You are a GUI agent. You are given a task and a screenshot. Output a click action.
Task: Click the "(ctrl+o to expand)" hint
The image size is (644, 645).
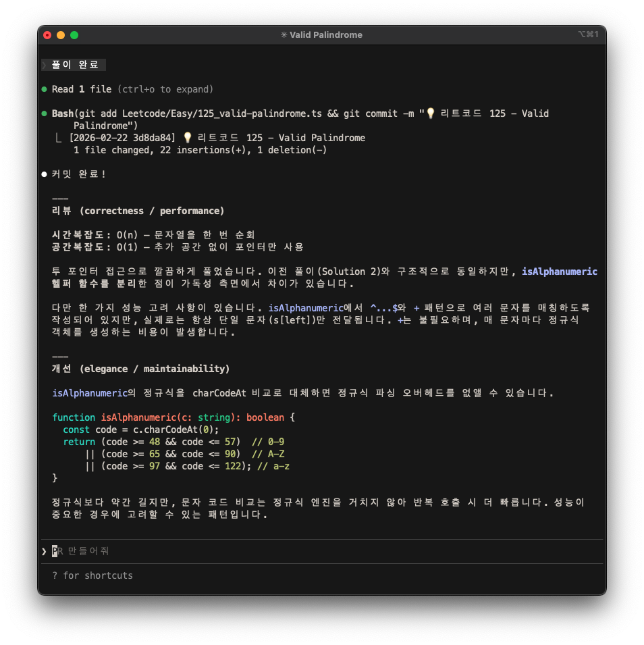coord(165,89)
